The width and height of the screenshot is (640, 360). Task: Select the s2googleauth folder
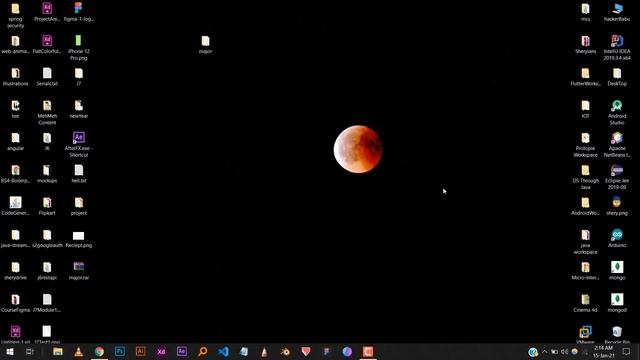47,239
